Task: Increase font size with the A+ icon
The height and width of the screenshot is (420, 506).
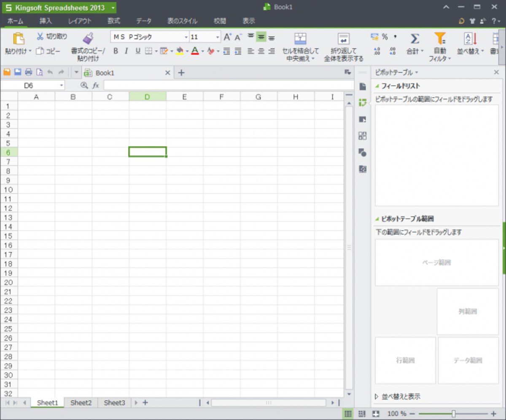Action: (228, 37)
